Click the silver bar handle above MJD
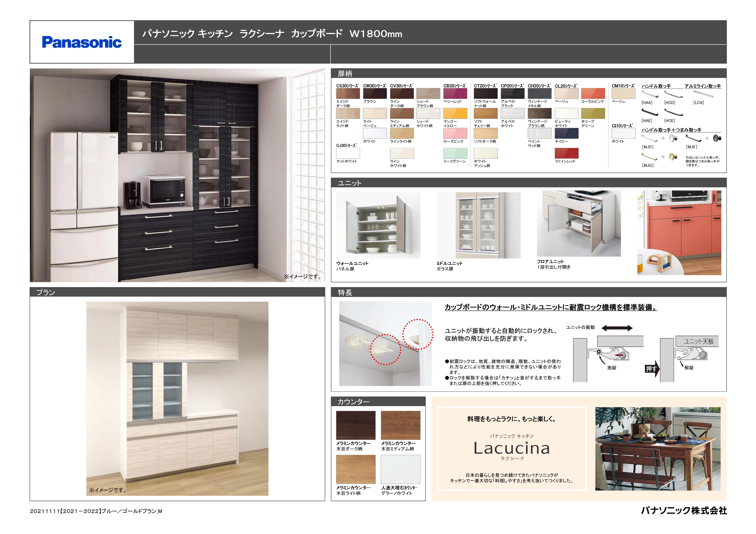This screenshot has height=534, width=756. point(650,138)
